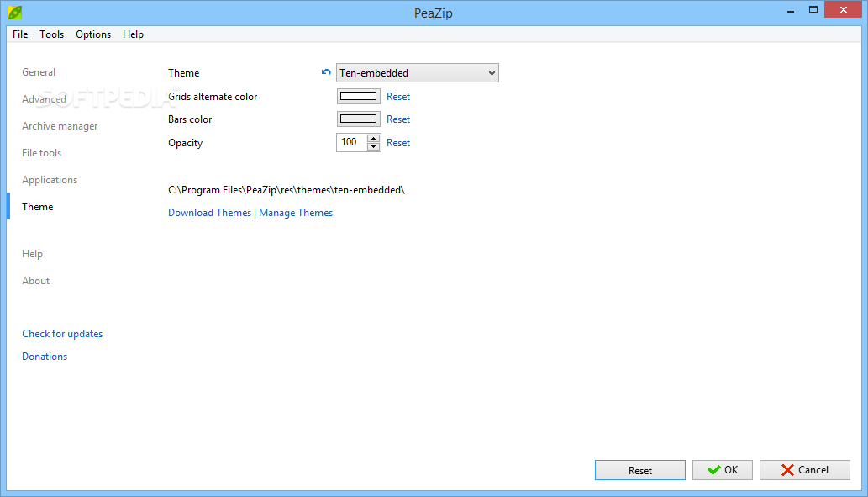The height and width of the screenshot is (497, 868).
Task: Open the Help section in sidebar
Action: point(32,254)
